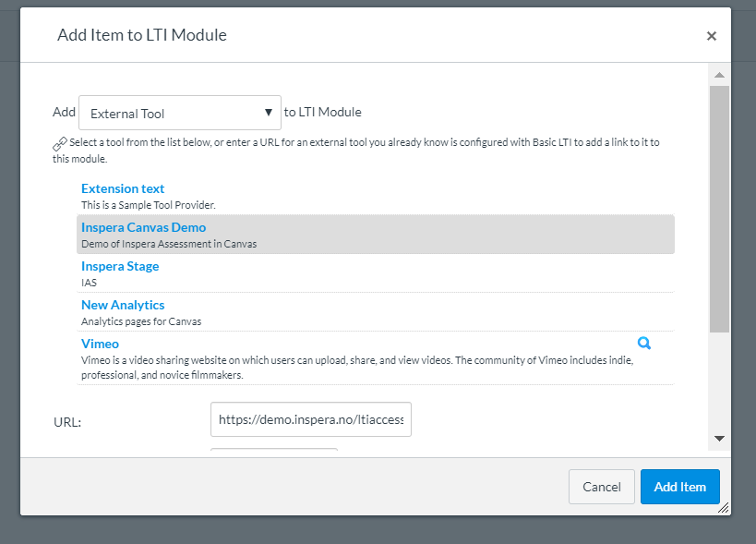Click the link icon beside the instructions
The height and width of the screenshot is (544, 756).
60,144
